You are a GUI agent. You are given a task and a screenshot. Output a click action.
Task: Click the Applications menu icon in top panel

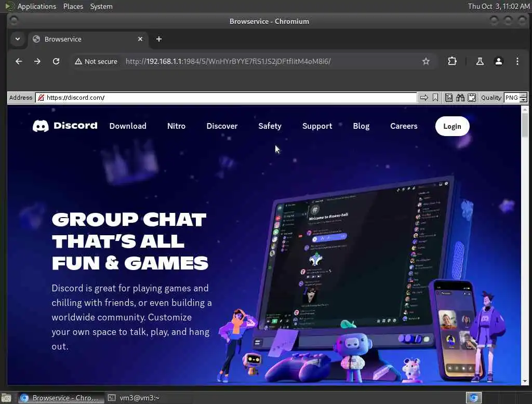10,6
